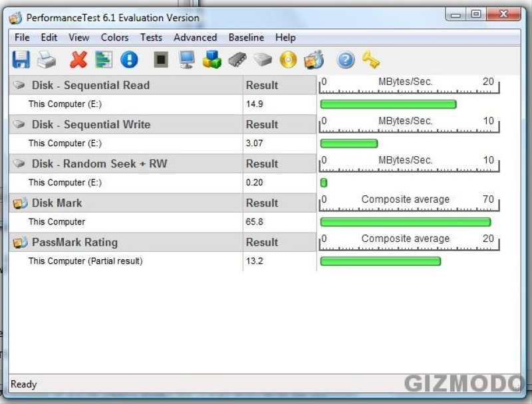
Task: Click the 3.07 result value
Action: [255, 144]
